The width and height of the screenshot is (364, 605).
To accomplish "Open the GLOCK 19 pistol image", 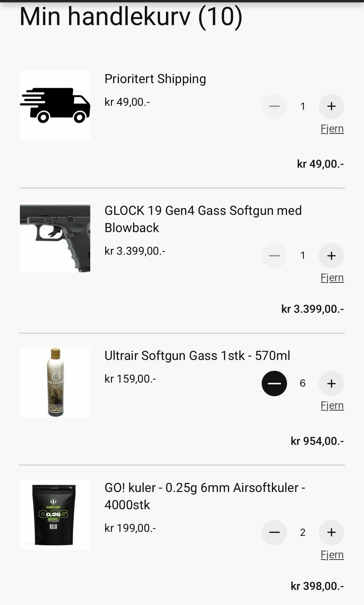I will click(55, 238).
